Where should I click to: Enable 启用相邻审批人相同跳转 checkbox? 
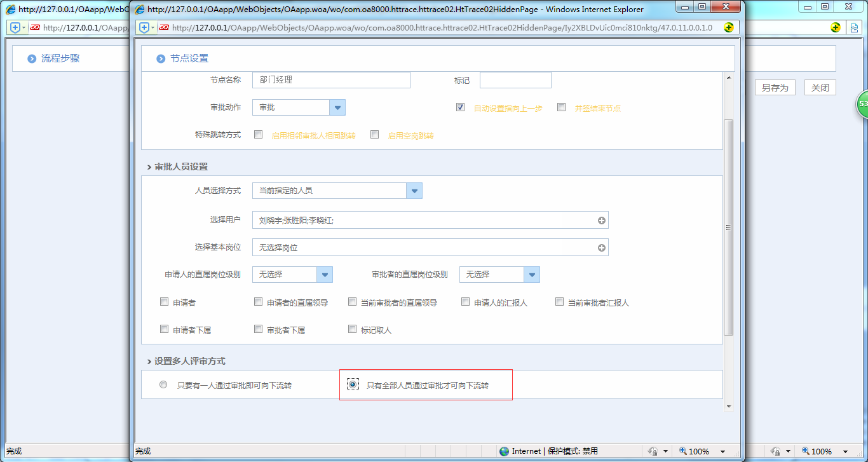258,135
